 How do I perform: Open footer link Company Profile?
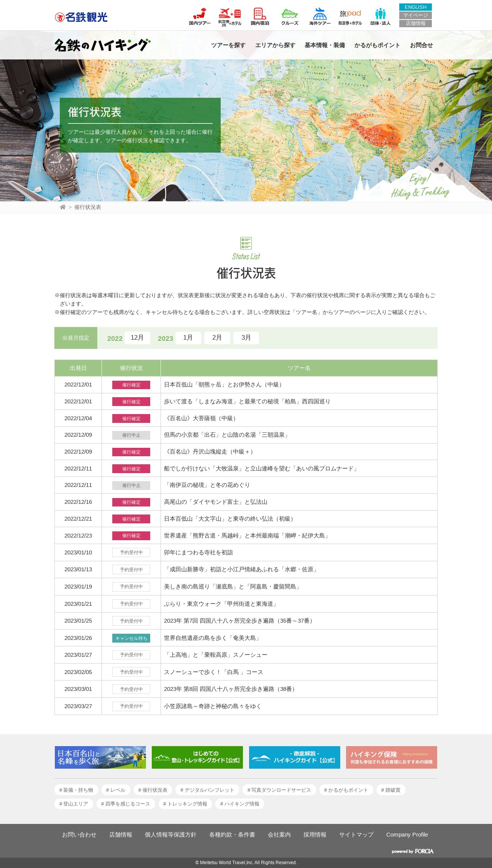407,834
